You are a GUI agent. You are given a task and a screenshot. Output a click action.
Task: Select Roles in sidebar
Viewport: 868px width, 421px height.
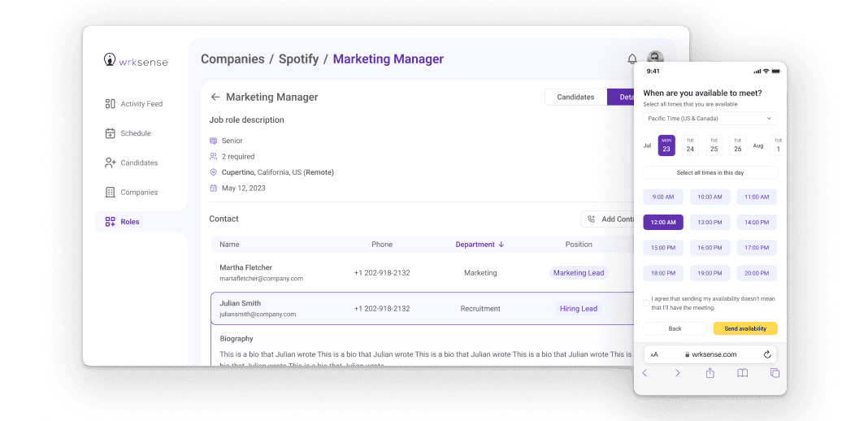click(141, 222)
